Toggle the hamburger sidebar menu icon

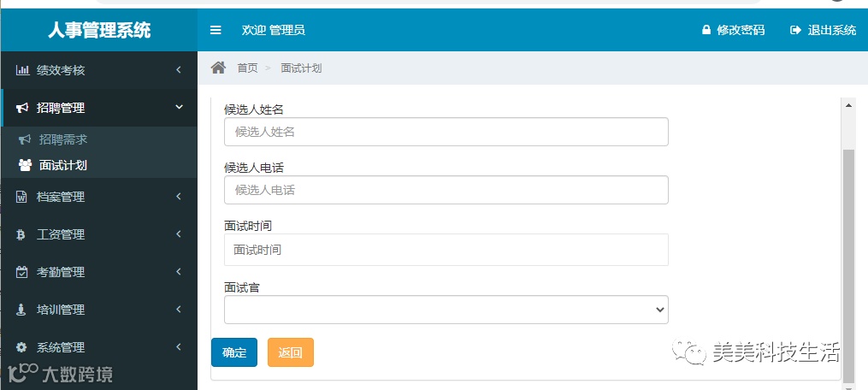(x=216, y=30)
